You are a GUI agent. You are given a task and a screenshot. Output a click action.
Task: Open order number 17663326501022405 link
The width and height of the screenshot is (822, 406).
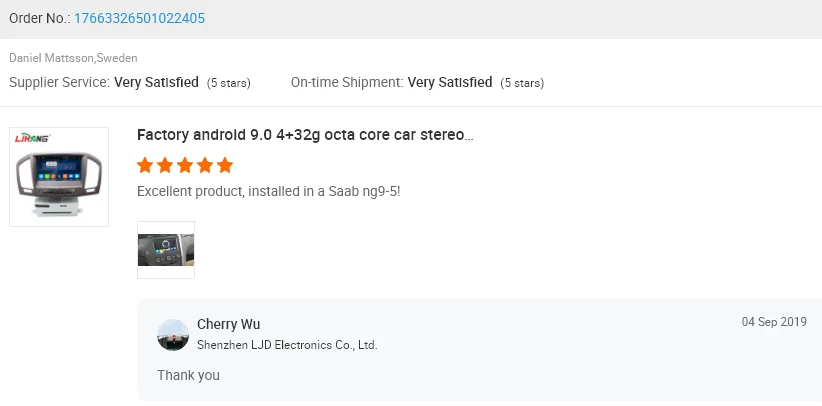pos(140,19)
